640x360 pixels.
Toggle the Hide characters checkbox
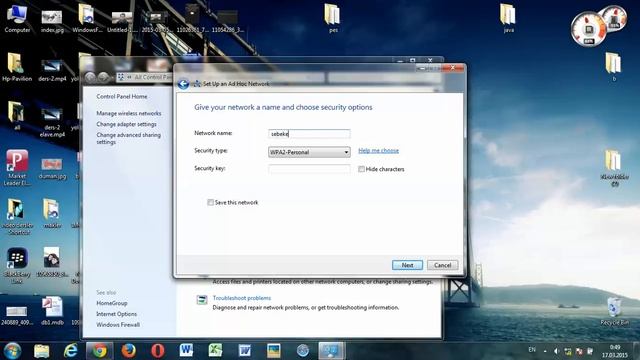pyautogui.click(x=361, y=169)
